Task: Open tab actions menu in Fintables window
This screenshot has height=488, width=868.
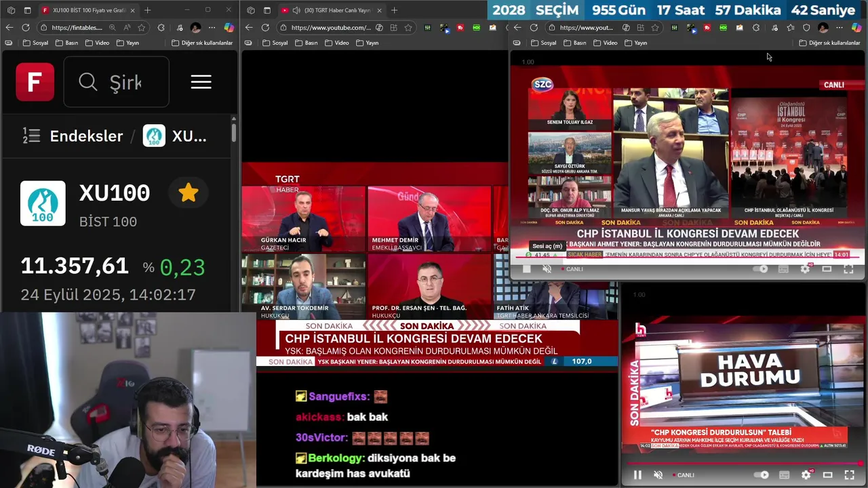Action: pos(27,10)
